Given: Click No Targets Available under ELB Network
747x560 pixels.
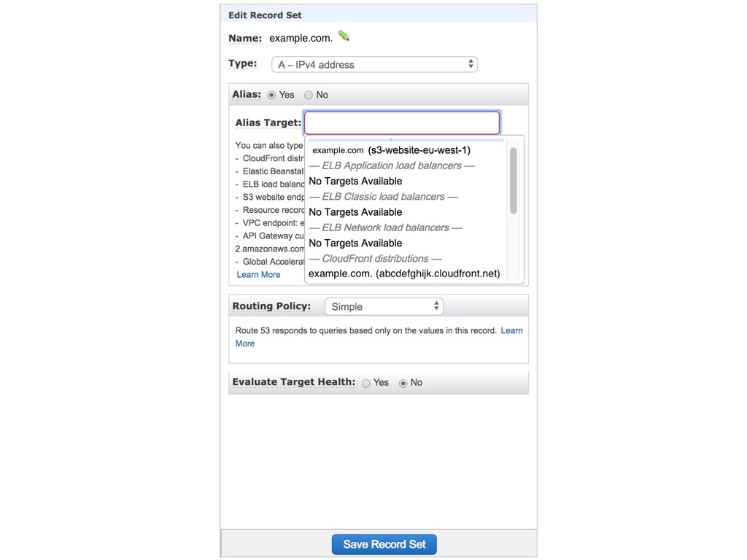Looking at the screenshot, I should 355,244.
